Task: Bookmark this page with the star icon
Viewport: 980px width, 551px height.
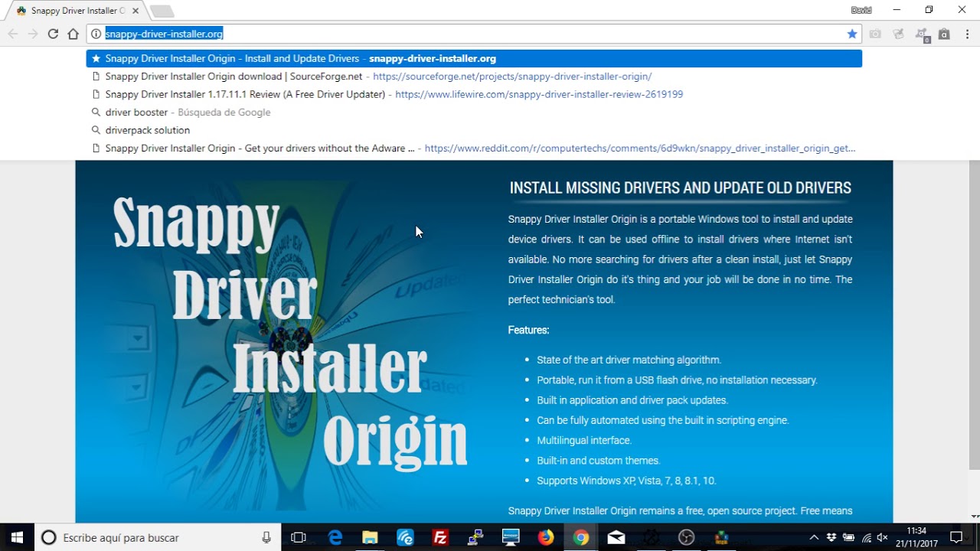Action: (x=852, y=34)
